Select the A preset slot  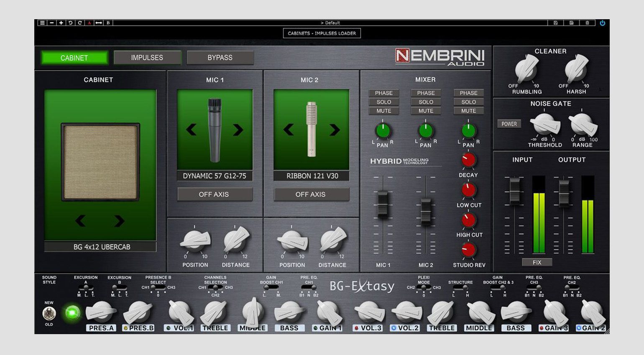[89, 23]
